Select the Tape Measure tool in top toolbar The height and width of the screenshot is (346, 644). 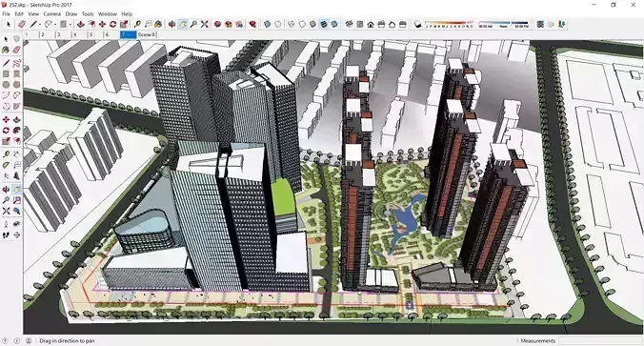[x=137, y=24]
